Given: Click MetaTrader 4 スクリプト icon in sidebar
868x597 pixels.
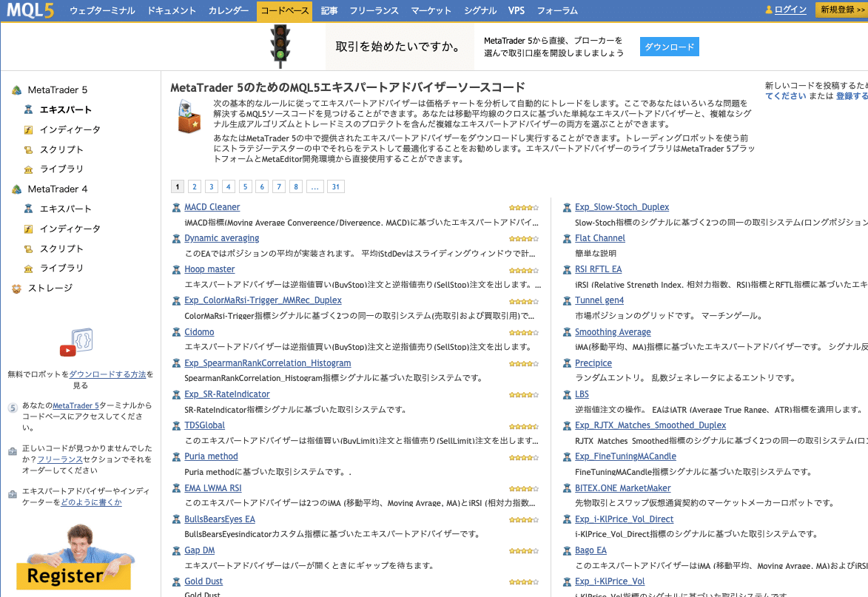Looking at the screenshot, I should tap(28, 249).
